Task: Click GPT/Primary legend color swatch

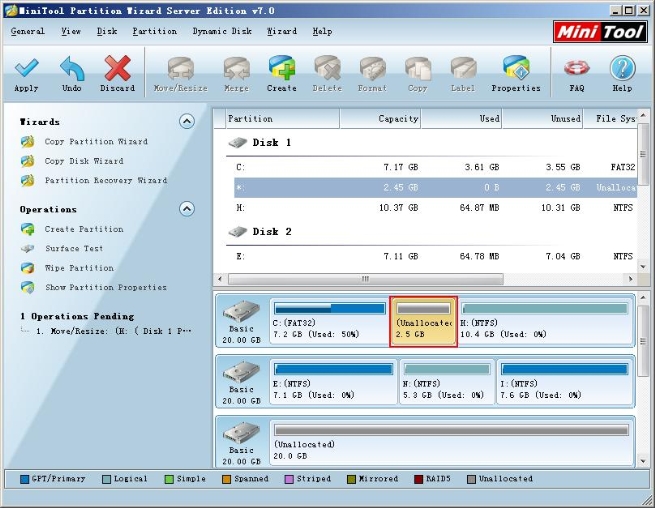Action: [x=24, y=479]
